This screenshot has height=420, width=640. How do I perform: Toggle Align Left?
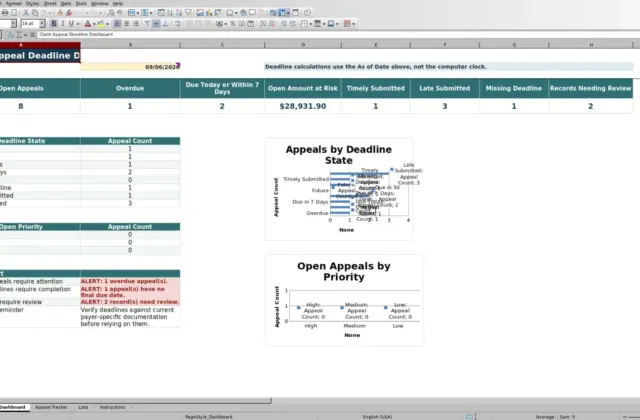coord(117,24)
